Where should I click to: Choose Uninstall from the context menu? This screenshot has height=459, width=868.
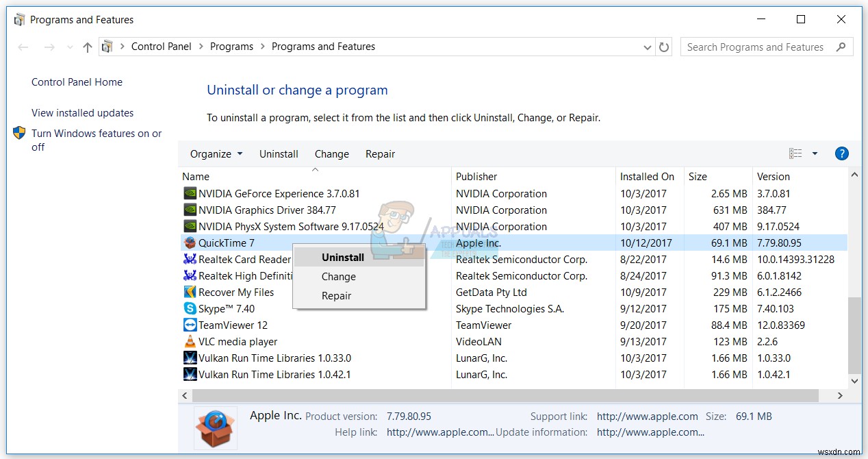tap(342, 257)
